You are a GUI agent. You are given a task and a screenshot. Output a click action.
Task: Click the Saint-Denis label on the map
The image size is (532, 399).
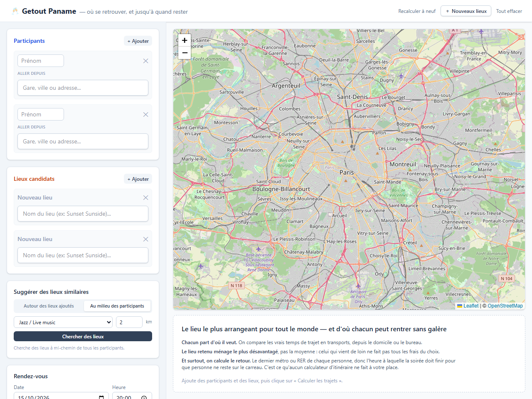352,97
